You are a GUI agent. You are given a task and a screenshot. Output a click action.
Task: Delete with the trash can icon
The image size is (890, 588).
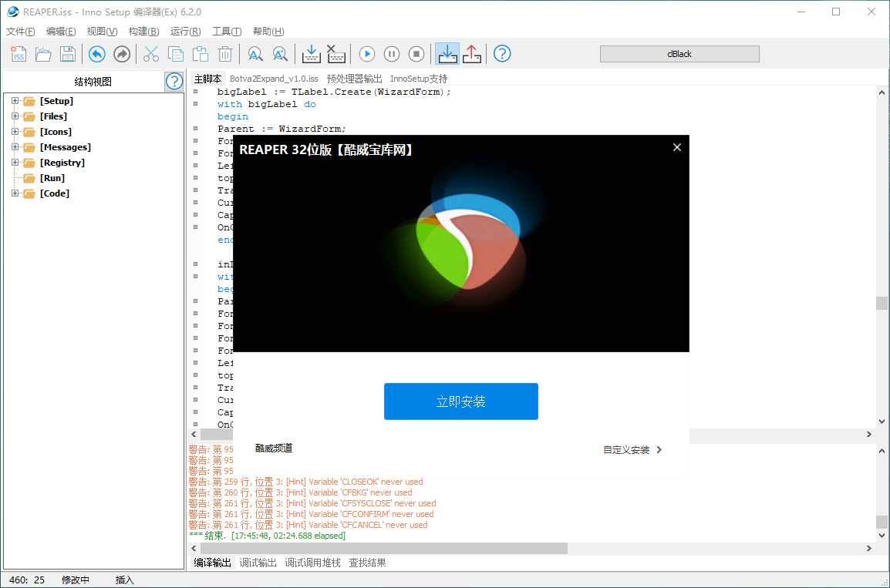click(225, 54)
